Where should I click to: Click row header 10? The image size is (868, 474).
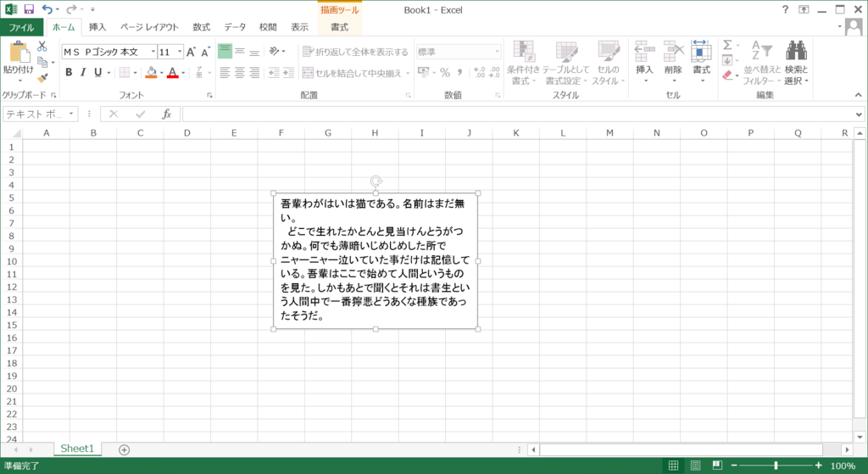[x=12, y=261]
